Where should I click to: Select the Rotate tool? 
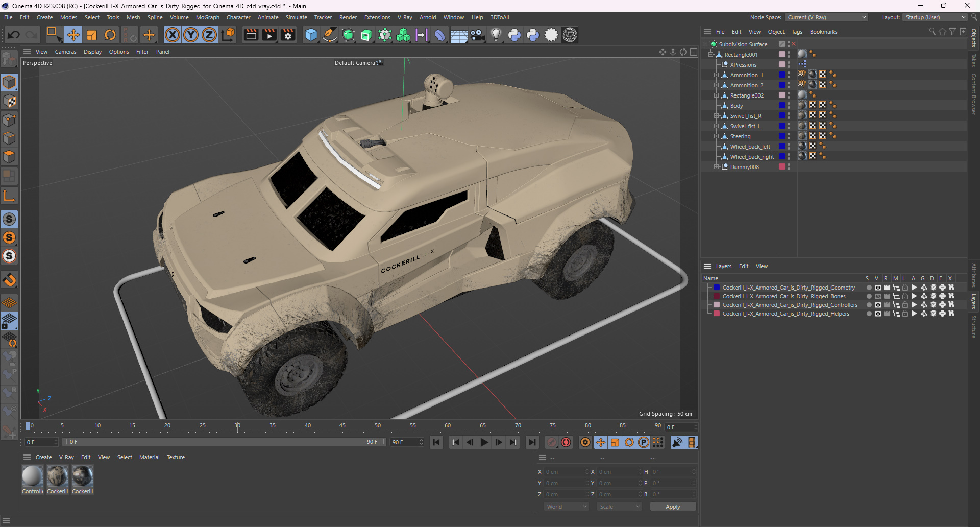(x=110, y=35)
